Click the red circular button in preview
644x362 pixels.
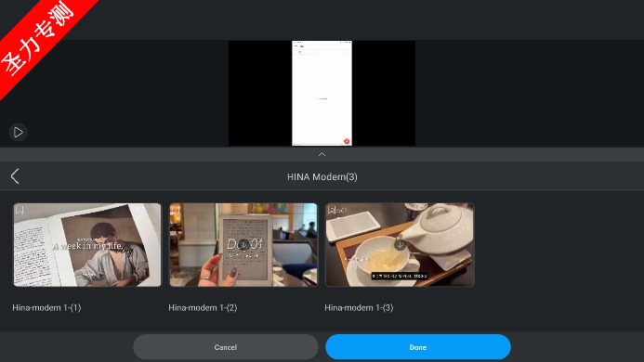click(347, 141)
